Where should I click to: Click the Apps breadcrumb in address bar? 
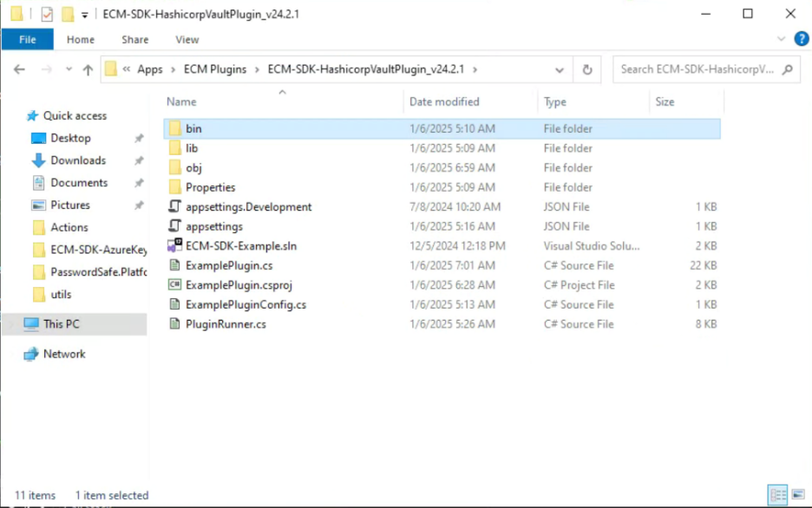150,69
